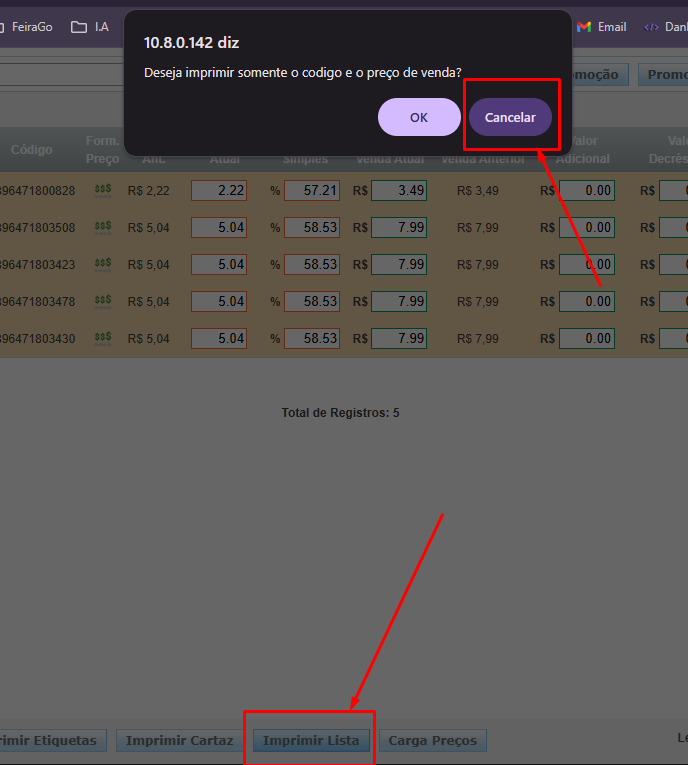Click the price formula icon for code 896471803430
Image resolution: width=688 pixels, height=765 pixels.
click(103, 338)
